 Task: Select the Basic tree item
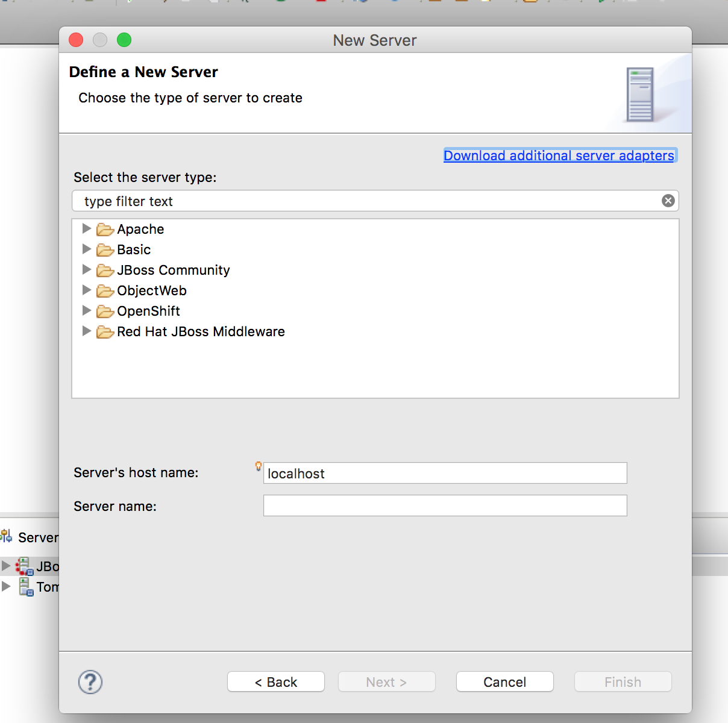pyautogui.click(x=134, y=249)
